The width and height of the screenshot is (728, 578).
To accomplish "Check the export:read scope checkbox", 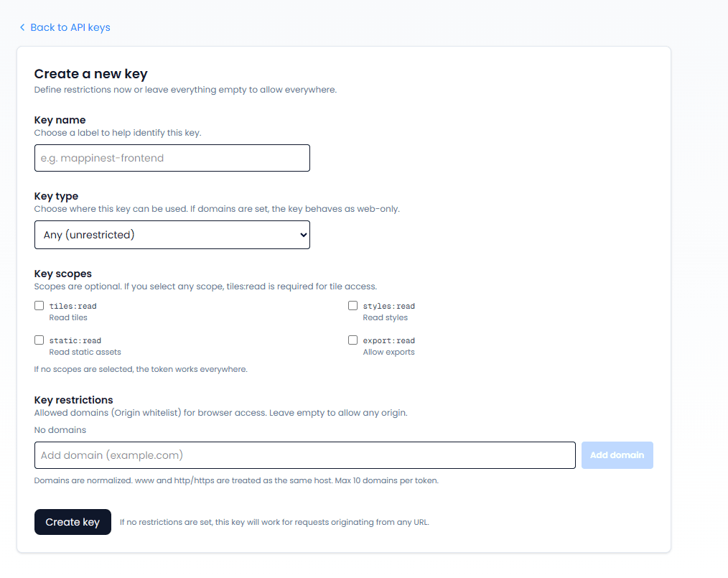I will (x=353, y=340).
